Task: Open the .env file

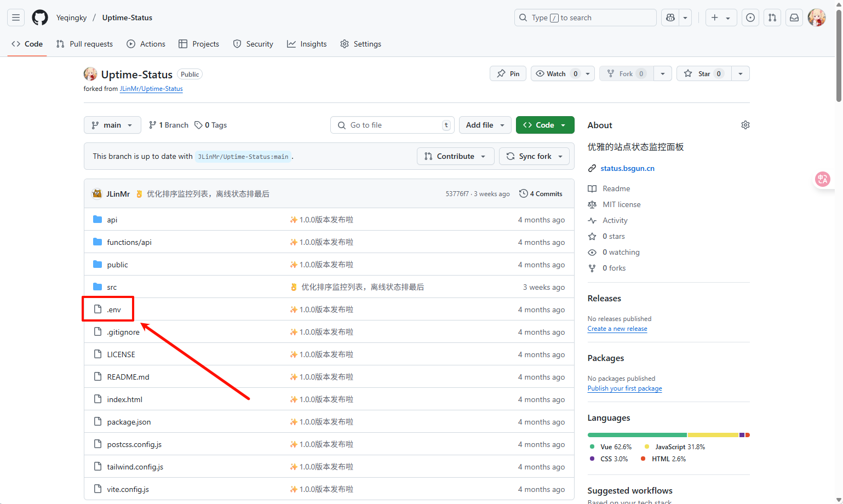Action: click(x=114, y=310)
